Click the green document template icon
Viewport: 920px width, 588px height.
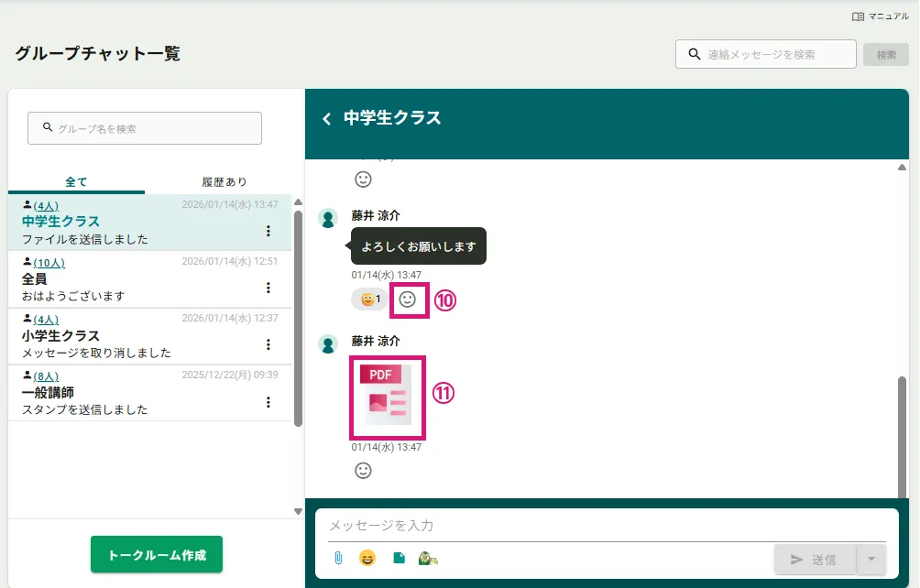click(399, 558)
